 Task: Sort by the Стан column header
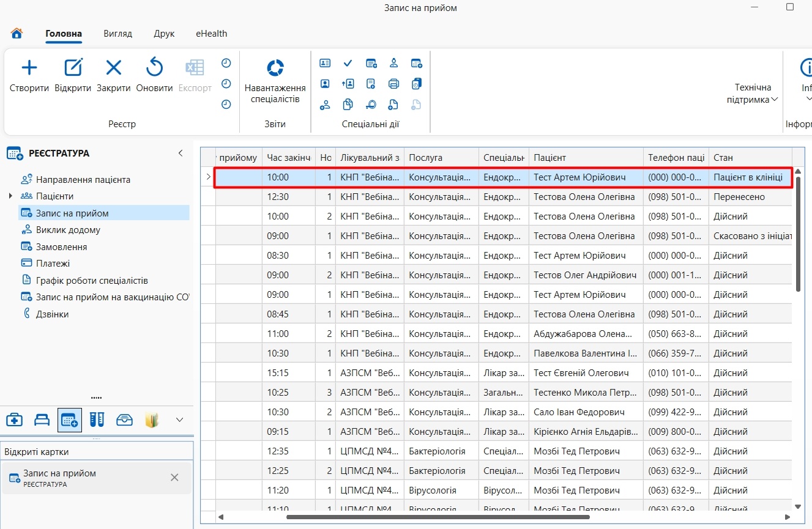(750, 158)
